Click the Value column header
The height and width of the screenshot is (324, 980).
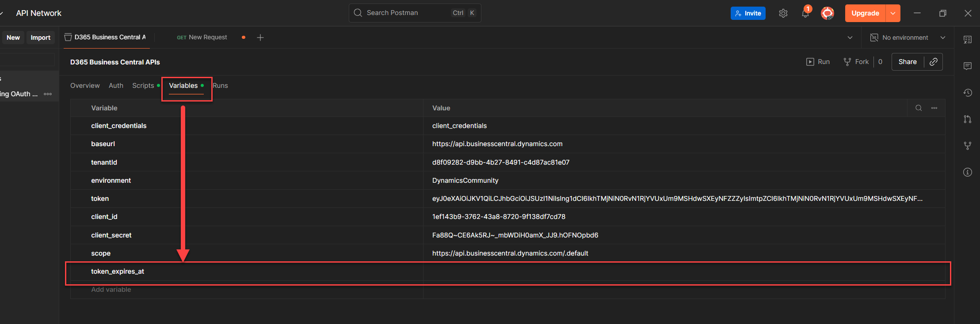tap(441, 108)
